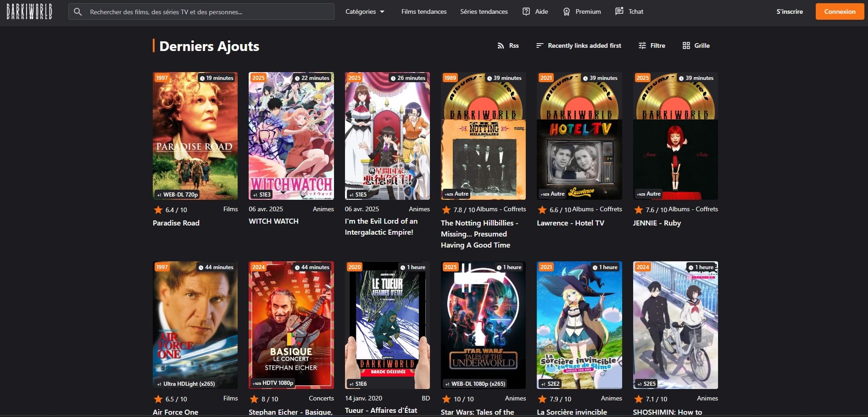Viewport: 868px width, 417px height.
Task: Click the star rating icon of JENNIE - Ruby
Action: tap(638, 210)
